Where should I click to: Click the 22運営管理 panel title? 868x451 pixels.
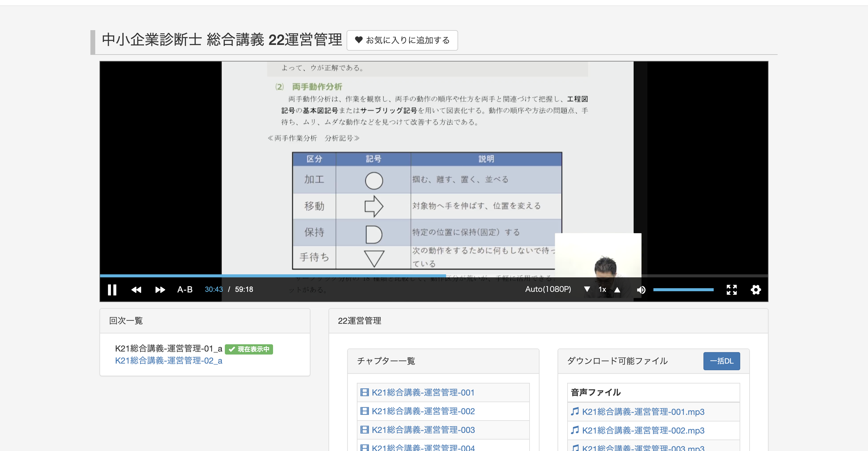point(359,320)
